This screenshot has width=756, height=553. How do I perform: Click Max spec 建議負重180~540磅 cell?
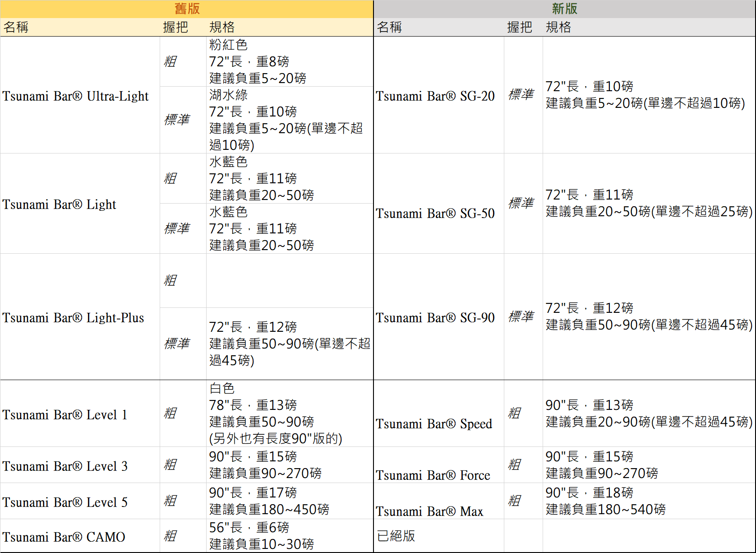click(x=649, y=501)
